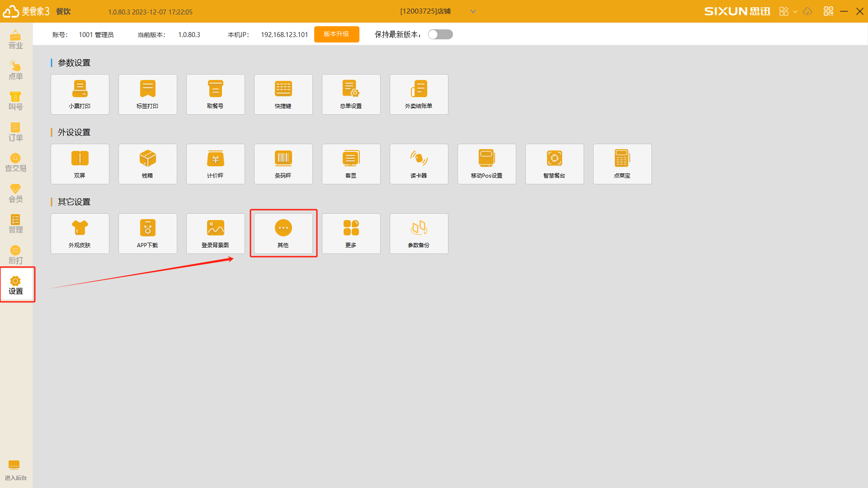Open 其他 other settings tile

pos(283,234)
